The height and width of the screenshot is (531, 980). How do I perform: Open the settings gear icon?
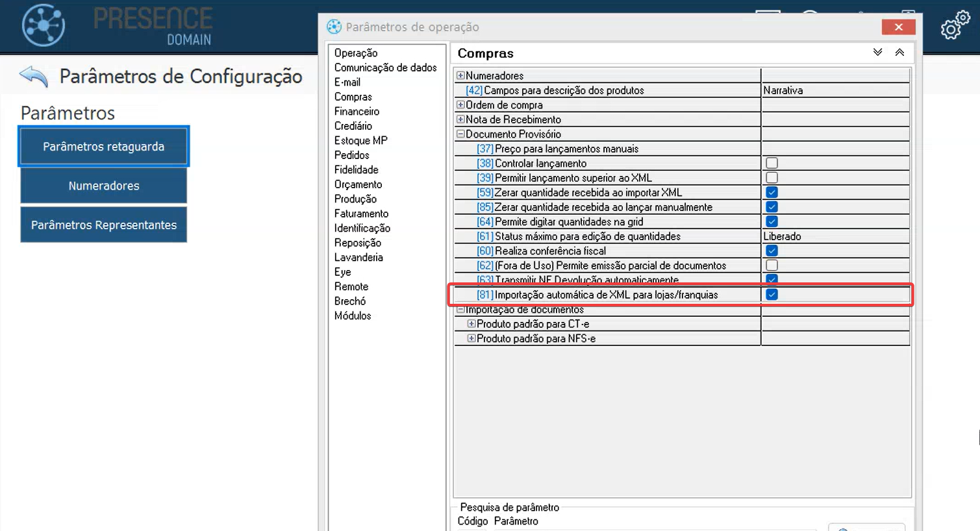955,26
